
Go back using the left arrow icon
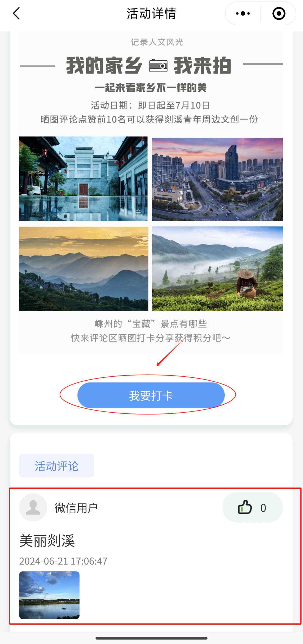[x=17, y=13]
